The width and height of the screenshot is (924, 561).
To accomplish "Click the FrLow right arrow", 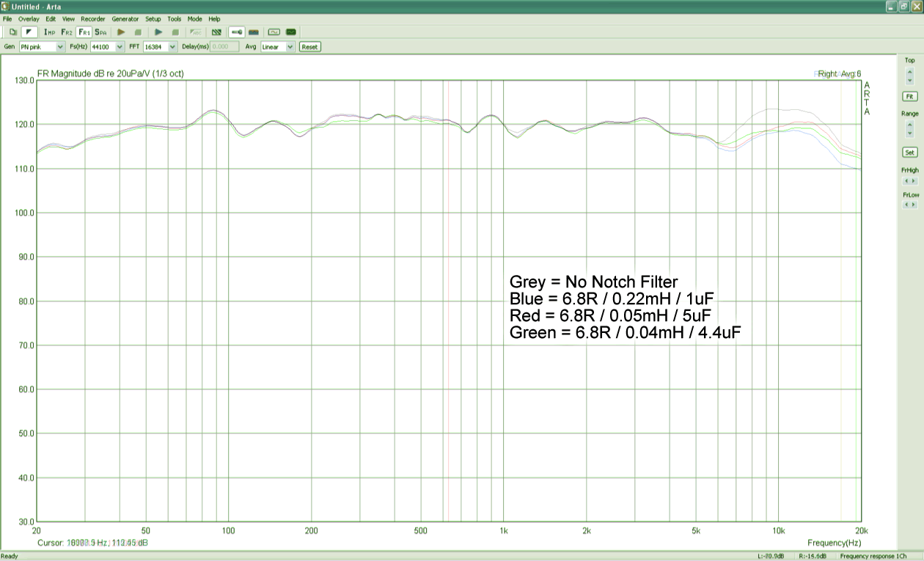I will 913,205.
